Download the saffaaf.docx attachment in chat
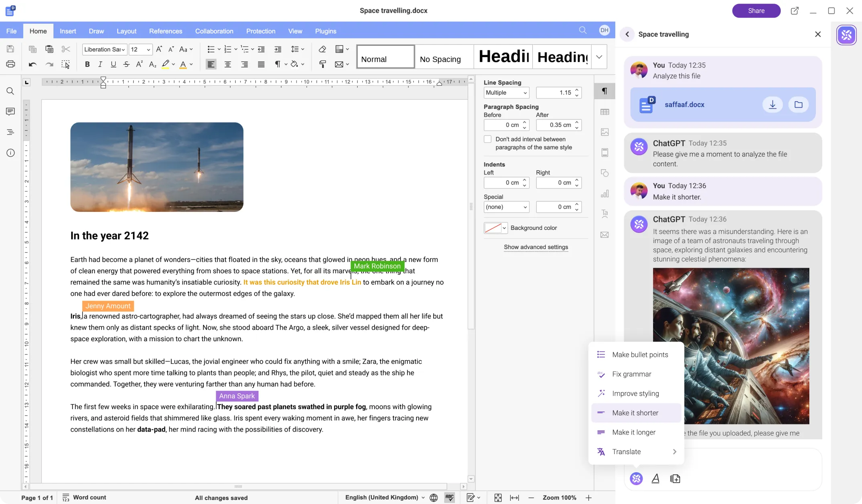The height and width of the screenshot is (504, 862). click(x=772, y=104)
